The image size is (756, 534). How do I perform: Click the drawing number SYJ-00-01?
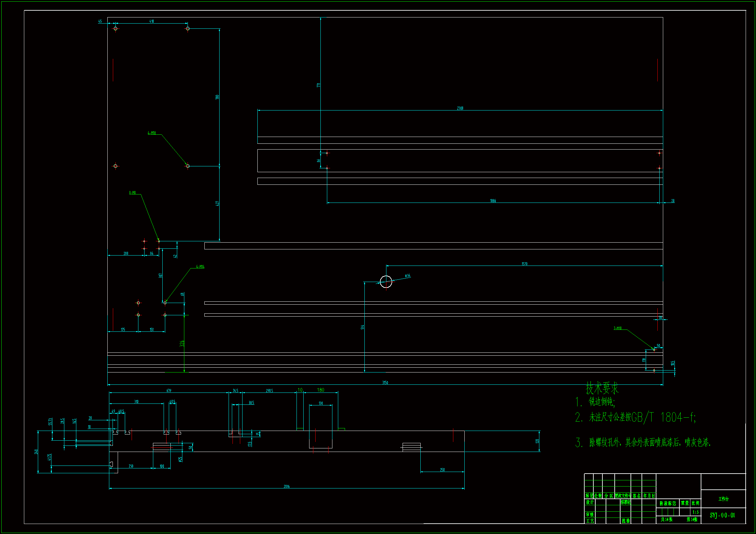(x=722, y=515)
